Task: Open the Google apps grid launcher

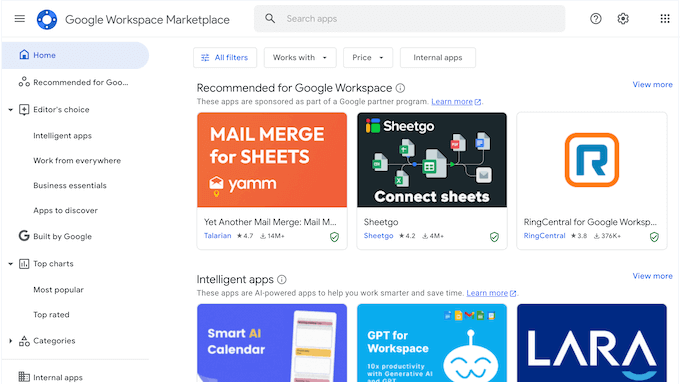Action: (x=664, y=19)
